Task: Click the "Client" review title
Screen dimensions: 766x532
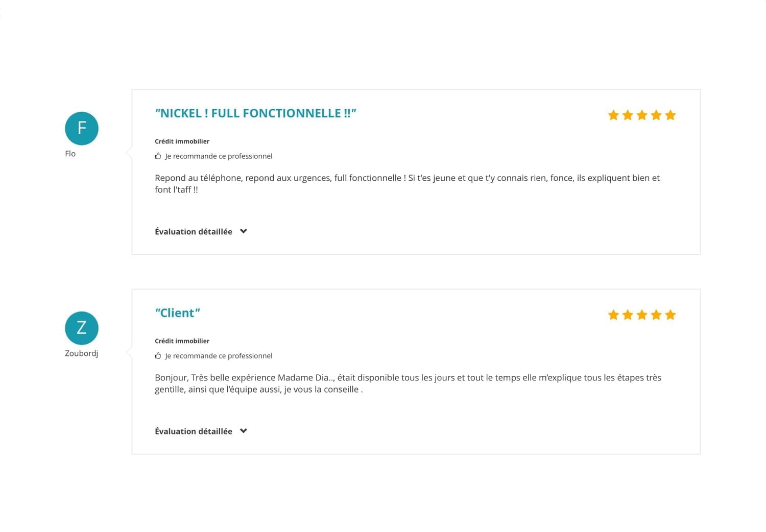Action: pos(177,313)
